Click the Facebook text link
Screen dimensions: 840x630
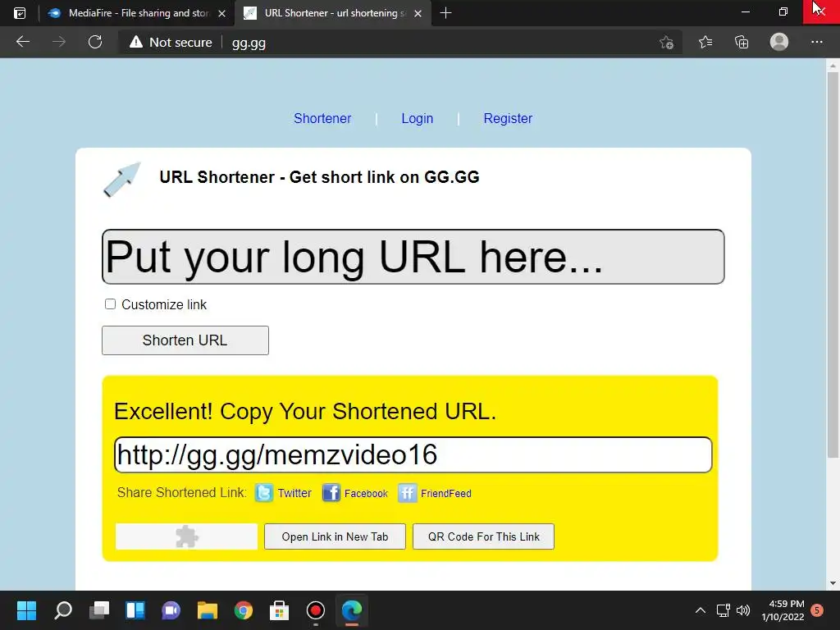[366, 493]
